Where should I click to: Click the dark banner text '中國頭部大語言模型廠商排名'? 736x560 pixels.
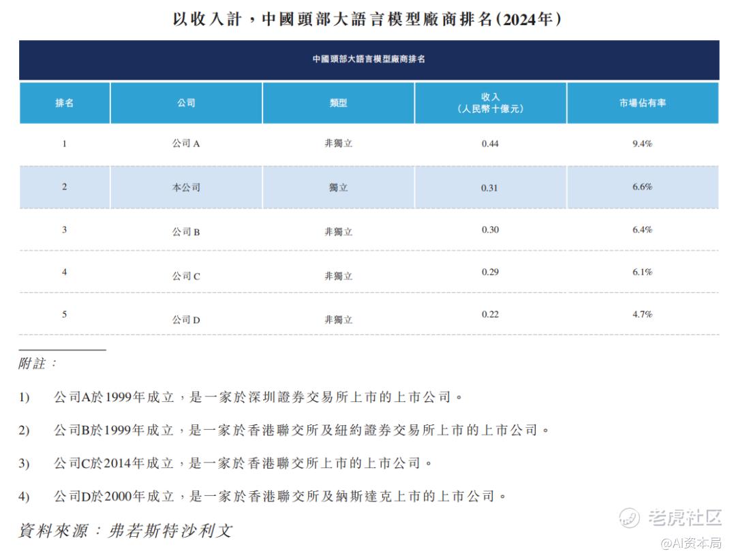tap(369, 59)
